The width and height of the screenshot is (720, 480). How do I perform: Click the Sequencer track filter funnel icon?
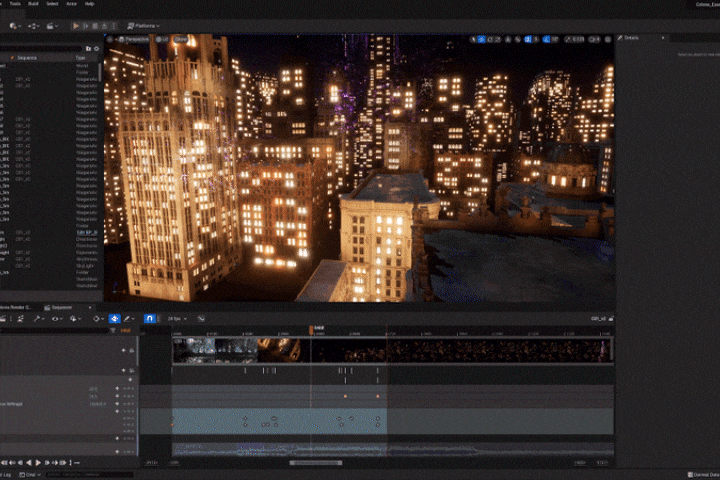click(x=113, y=330)
